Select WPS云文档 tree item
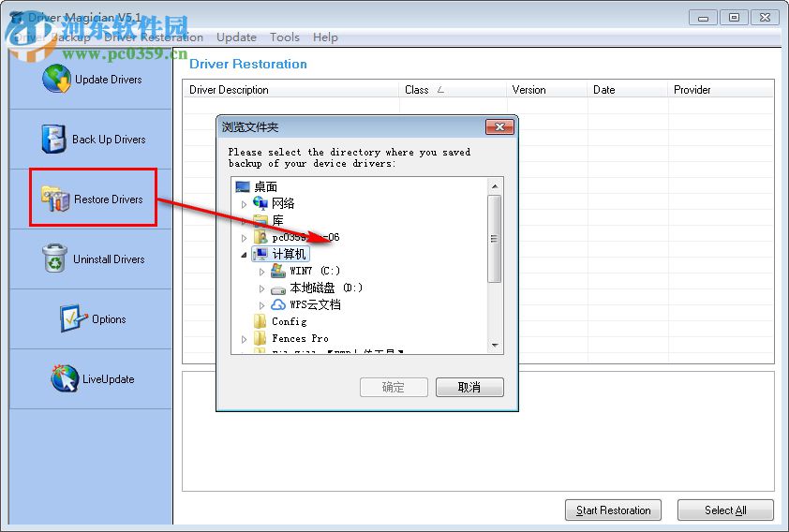The height and width of the screenshot is (532, 789). pyautogui.click(x=316, y=304)
